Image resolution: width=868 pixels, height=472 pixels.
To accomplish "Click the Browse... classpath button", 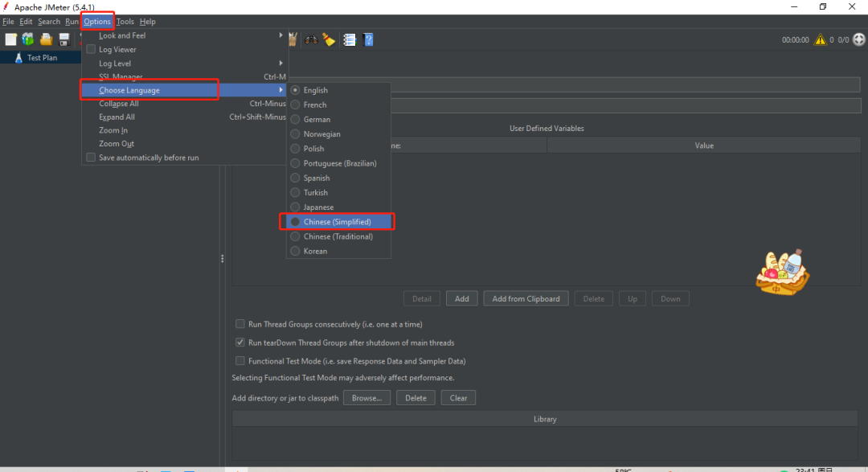I will [x=366, y=398].
